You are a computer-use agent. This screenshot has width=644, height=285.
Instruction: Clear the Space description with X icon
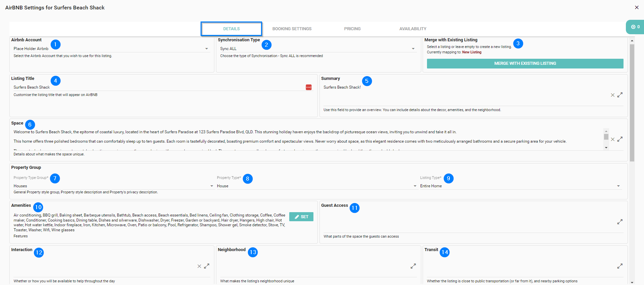(x=612, y=139)
